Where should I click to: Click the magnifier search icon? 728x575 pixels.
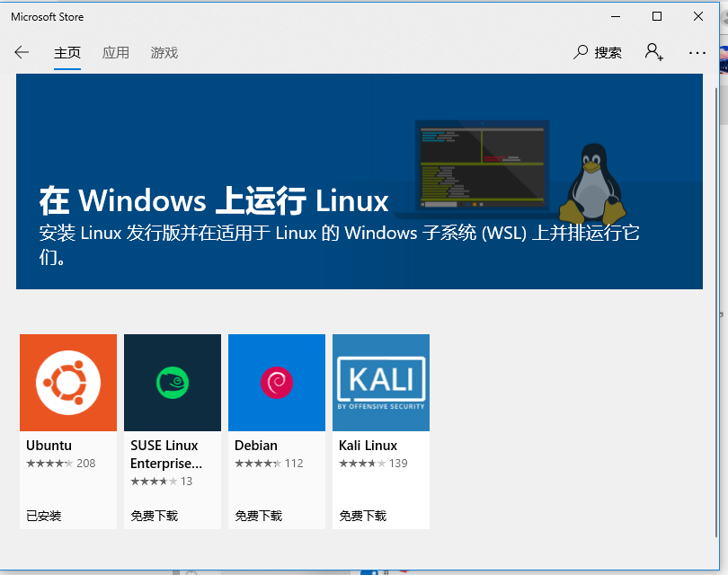[x=581, y=52]
